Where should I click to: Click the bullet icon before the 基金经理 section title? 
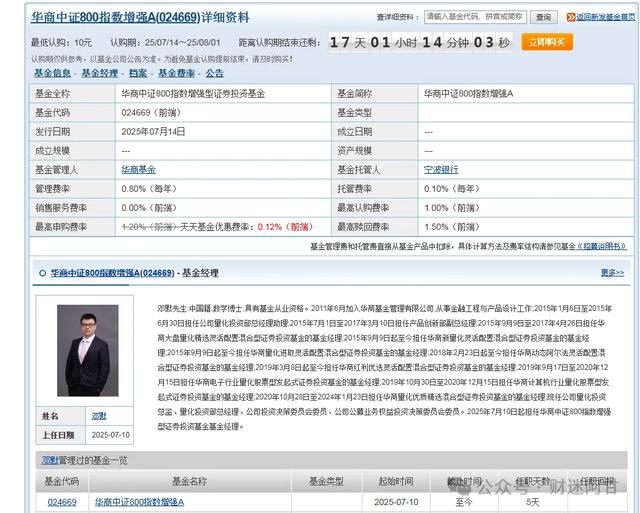pyautogui.click(x=41, y=272)
